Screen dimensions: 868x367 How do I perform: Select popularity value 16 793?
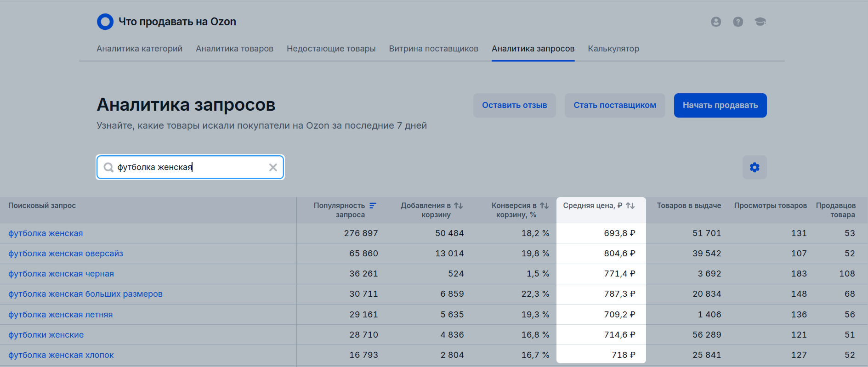pyautogui.click(x=363, y=355)
